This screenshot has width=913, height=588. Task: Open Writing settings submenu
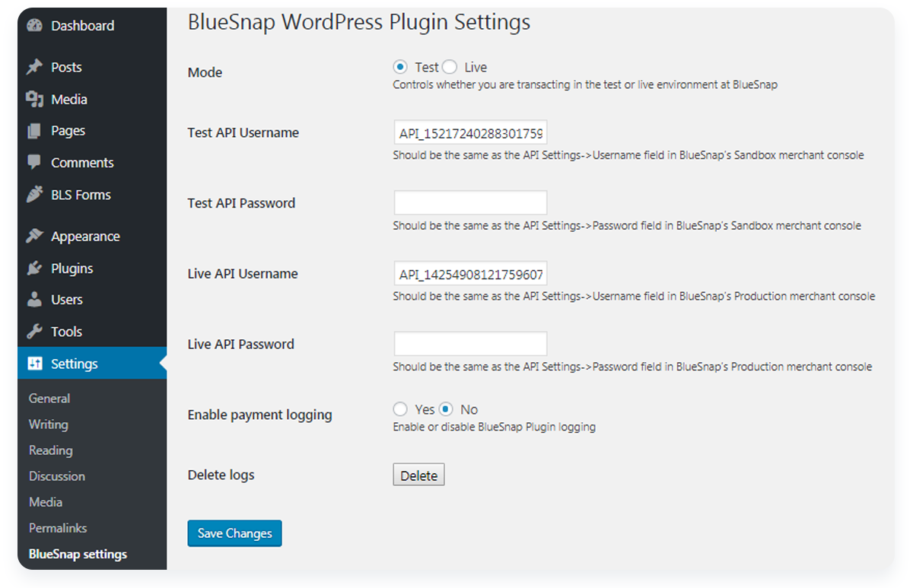(x=49, y=424)
